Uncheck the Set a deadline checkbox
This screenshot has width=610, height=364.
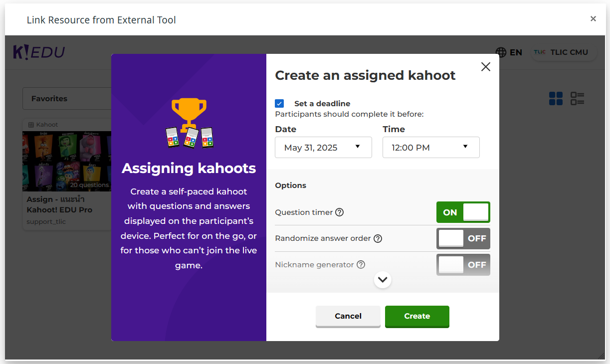279,104
